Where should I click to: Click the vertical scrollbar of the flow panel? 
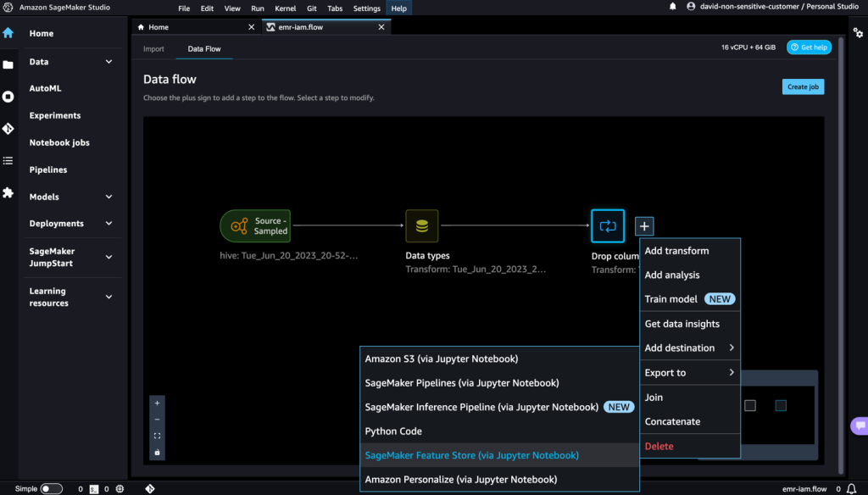[x=842, y=254]
